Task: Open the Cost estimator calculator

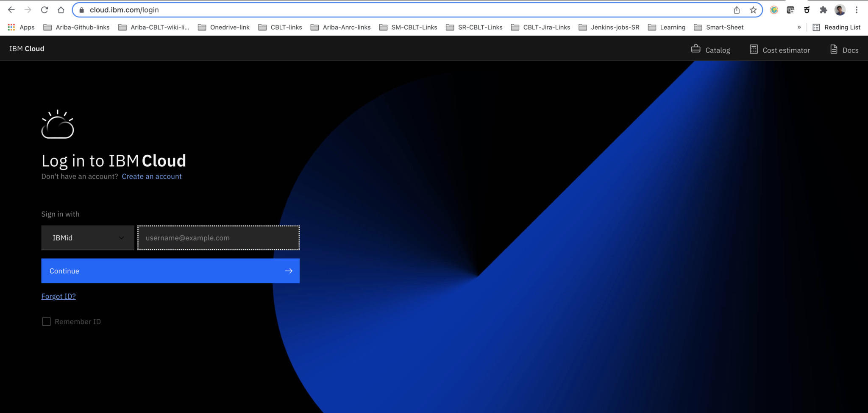Action: [780, 50]
